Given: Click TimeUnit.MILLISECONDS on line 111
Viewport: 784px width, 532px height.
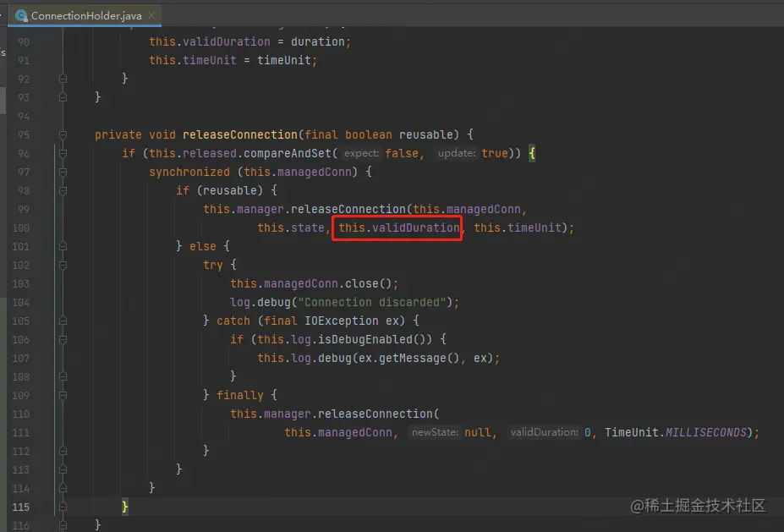Looking at the screenshot, I should tap(676, 432).
